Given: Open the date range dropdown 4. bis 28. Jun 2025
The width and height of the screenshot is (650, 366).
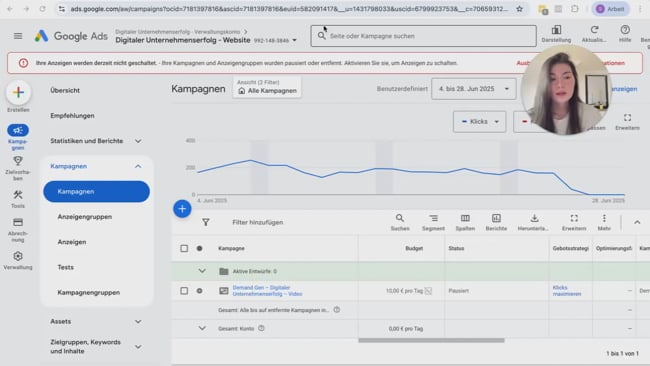Looking at the screenshot, I should 473,89.
